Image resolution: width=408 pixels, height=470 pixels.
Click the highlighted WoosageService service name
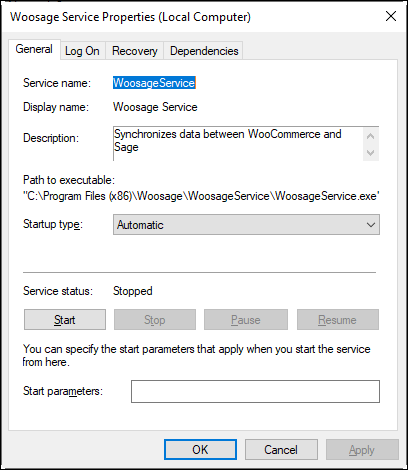tap(154, 83)
